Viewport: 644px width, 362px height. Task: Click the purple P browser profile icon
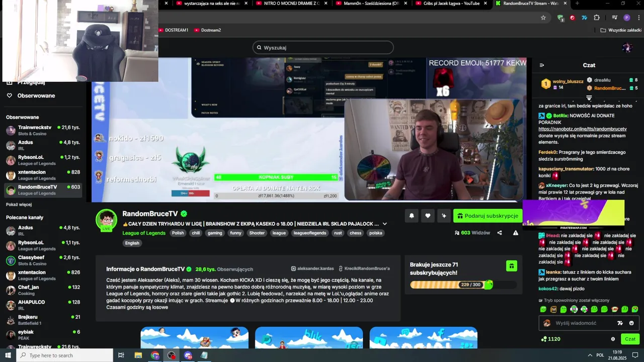[x=626, y=18]
